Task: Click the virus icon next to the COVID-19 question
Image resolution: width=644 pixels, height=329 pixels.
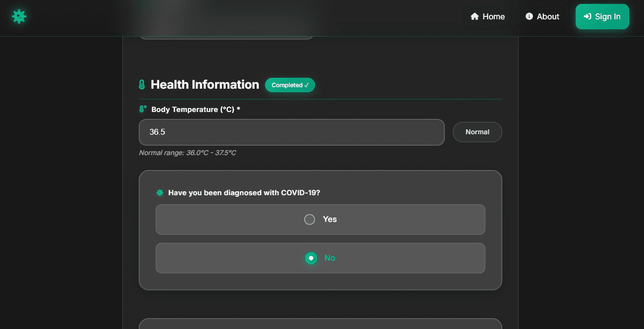Action: [x=160, y=192]
